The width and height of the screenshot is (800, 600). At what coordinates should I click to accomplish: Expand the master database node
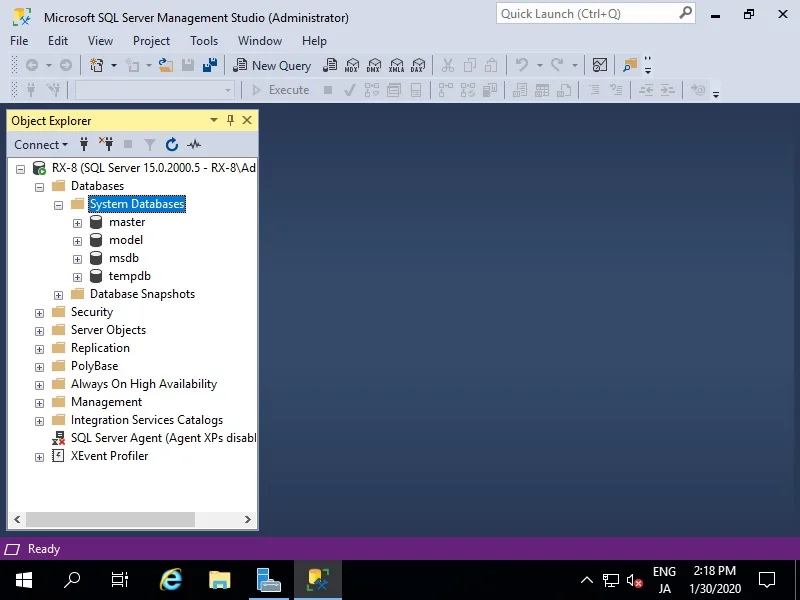(x=77, y=222)
